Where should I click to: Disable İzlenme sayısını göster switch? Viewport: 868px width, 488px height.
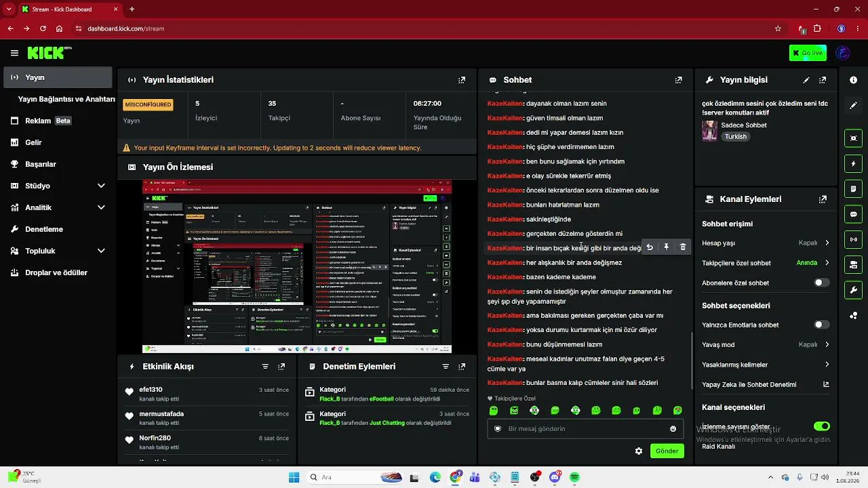[x=821, y=426]
